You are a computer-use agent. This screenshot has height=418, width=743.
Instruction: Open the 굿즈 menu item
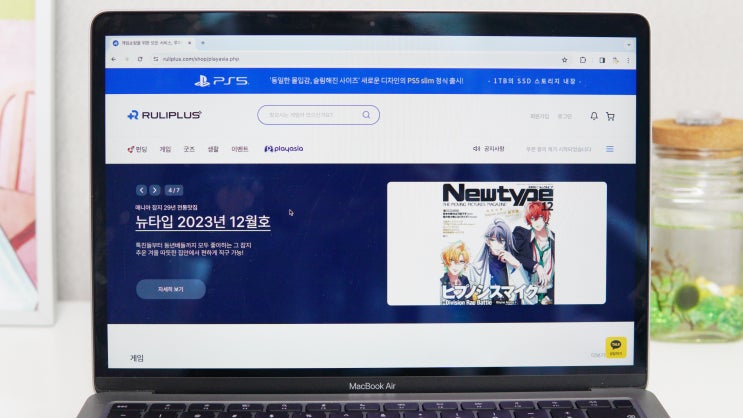[x=189, y=149]
